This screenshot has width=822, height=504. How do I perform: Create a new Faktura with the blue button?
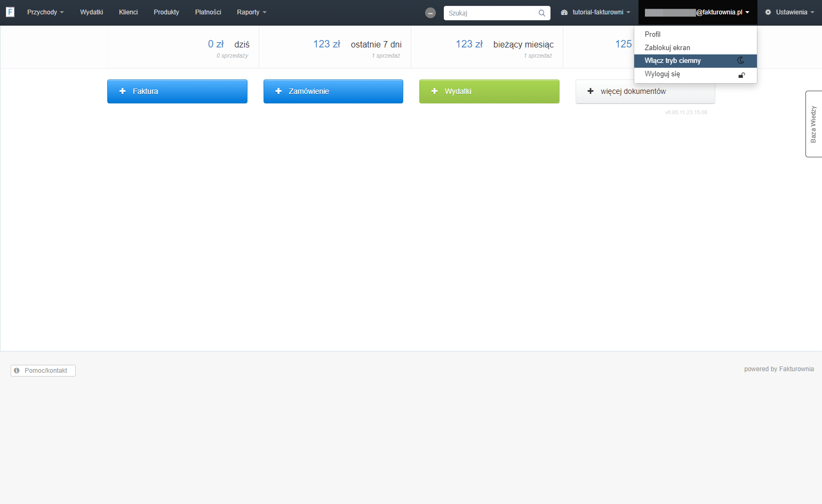[177, 91]
